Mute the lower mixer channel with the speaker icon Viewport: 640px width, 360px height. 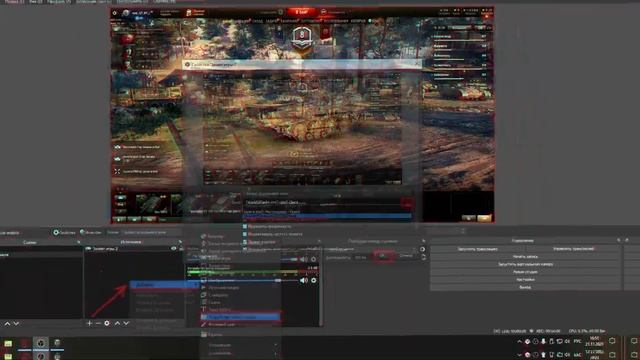coord(304,280)
